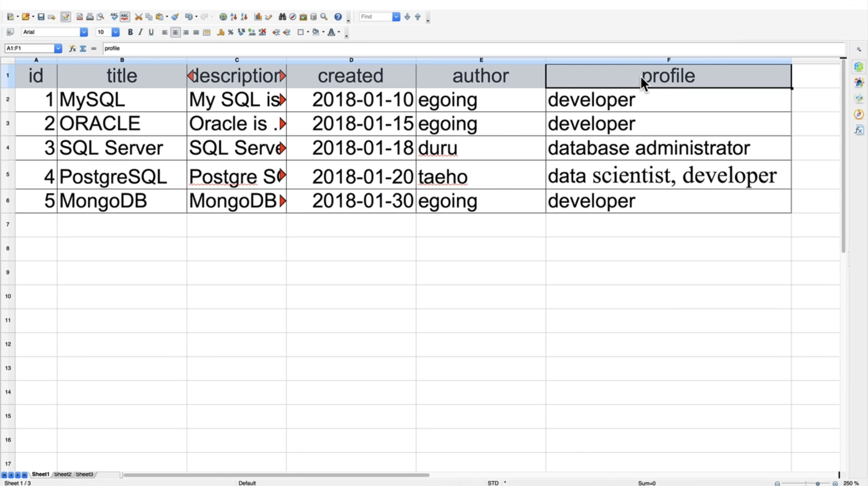The image size is (868, 486).
Task: Open the Function Wizard icon
Action: (x=72, y=49)
